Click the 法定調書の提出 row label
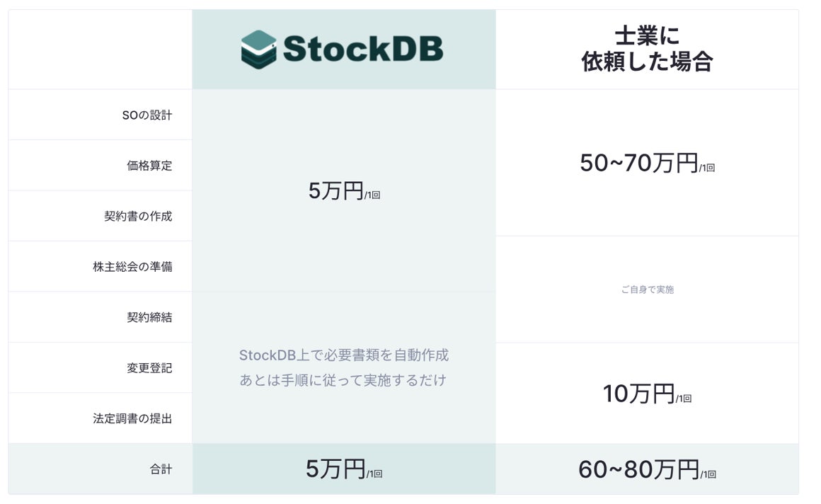The width and height of the screenshot is (821, 504). tap(132, 418)
